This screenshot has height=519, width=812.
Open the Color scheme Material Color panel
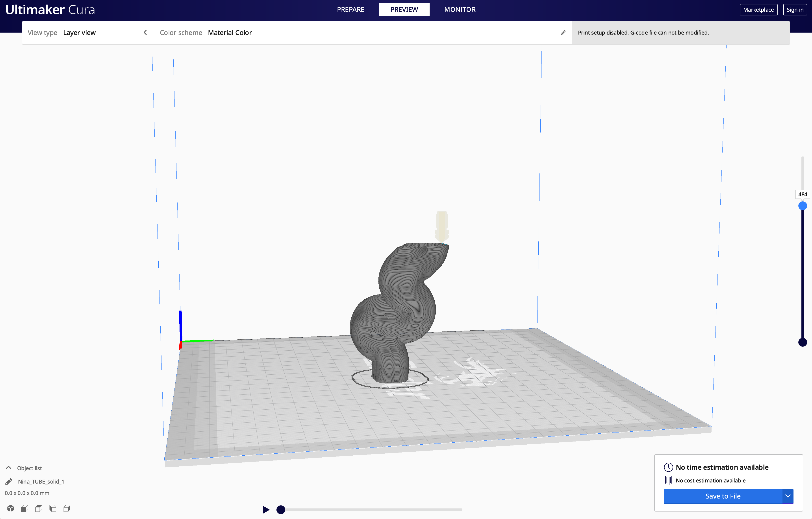pos(363,33)
